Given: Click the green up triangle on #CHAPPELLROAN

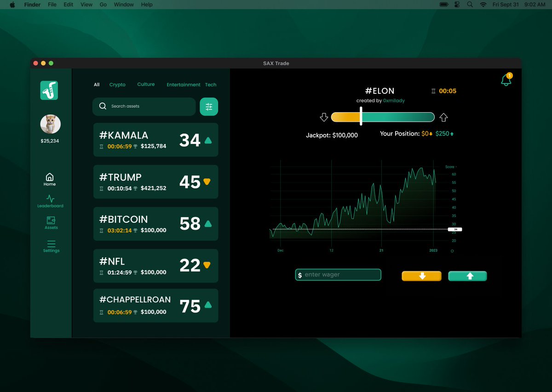Looking at the screenshot, I should [x=208, y=305].
